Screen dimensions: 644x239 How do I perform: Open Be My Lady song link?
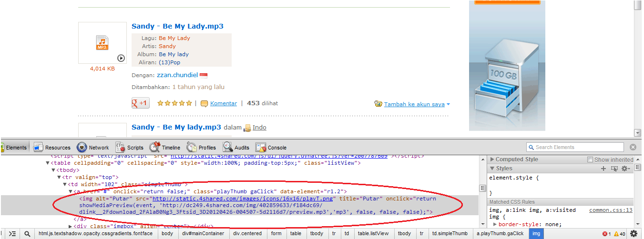(174, 38)
